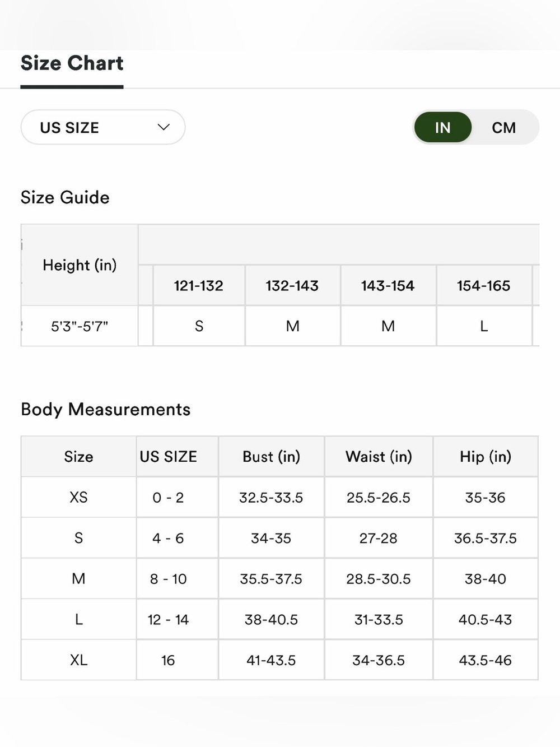
Task: Select the XS row in Body Measurements
Action: 279,497
